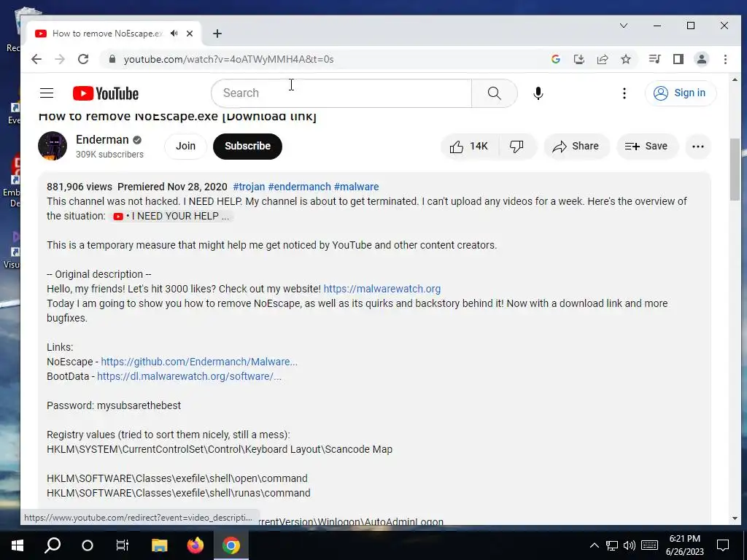Open YouTube settings three-dot menu
Screen dimensions: 747x560
click(624, 93)
